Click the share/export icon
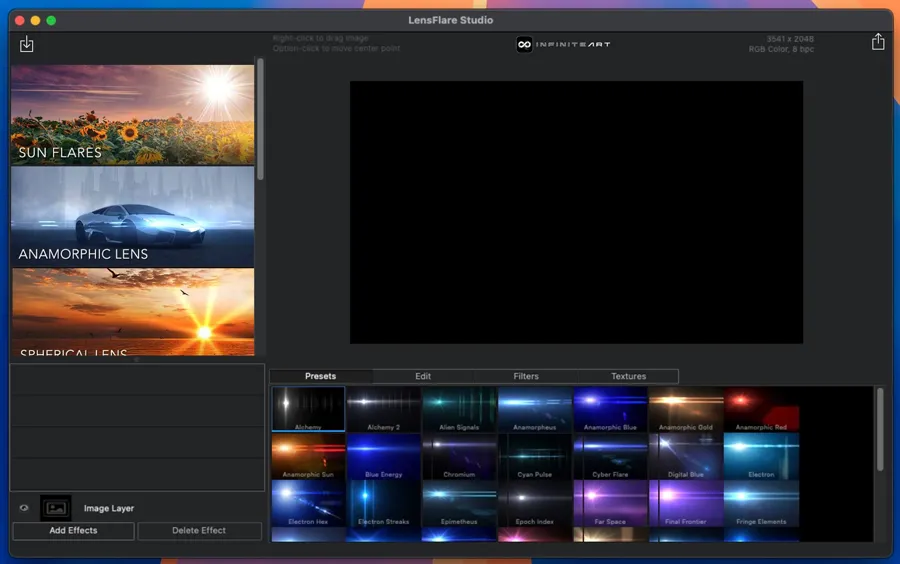 (x=878, y=42)
